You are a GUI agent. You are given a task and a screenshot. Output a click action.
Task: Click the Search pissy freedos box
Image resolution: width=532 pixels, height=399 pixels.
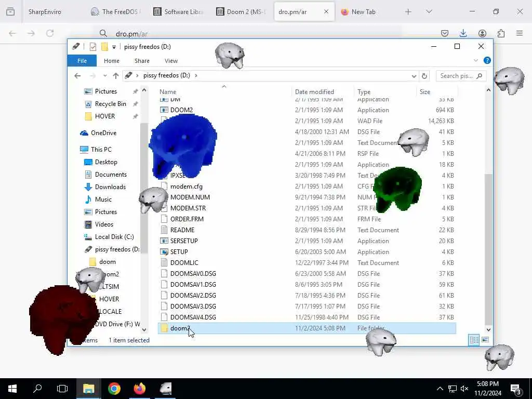click(x=460, y=76)
